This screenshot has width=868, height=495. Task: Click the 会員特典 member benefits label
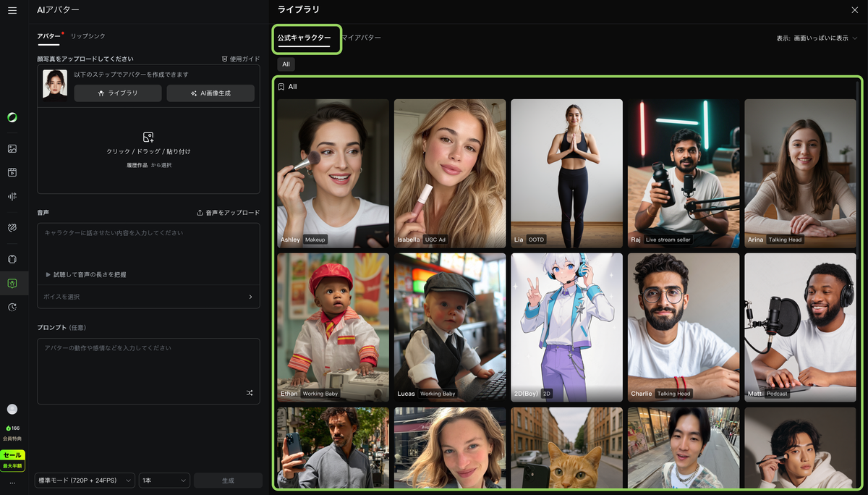click(12, 439)
